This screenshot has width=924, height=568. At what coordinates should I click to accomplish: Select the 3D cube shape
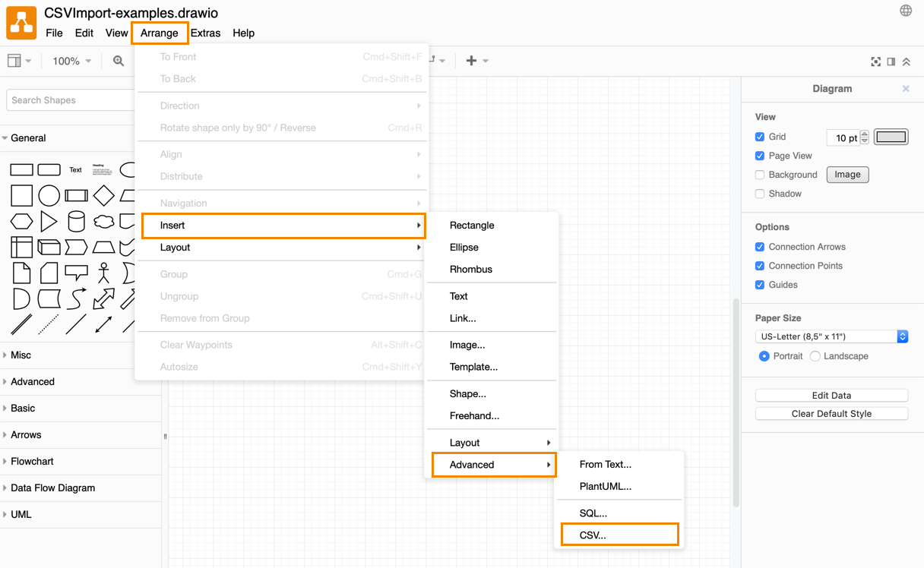click(x=49, y=248)
